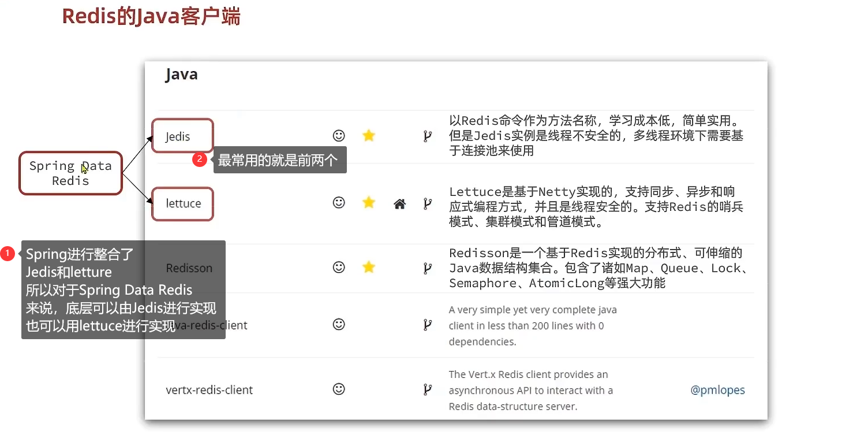The width and height of the screenshot is (868, 442).
Task: Click the star icon in Redisson row
Action: 369,267
